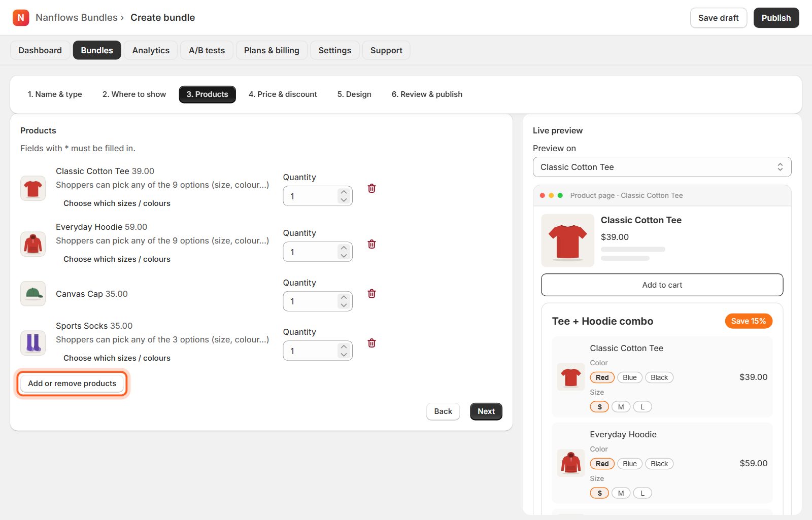Decrease quantity stepper for Everyday Hoodie

[x=344, y=256]
